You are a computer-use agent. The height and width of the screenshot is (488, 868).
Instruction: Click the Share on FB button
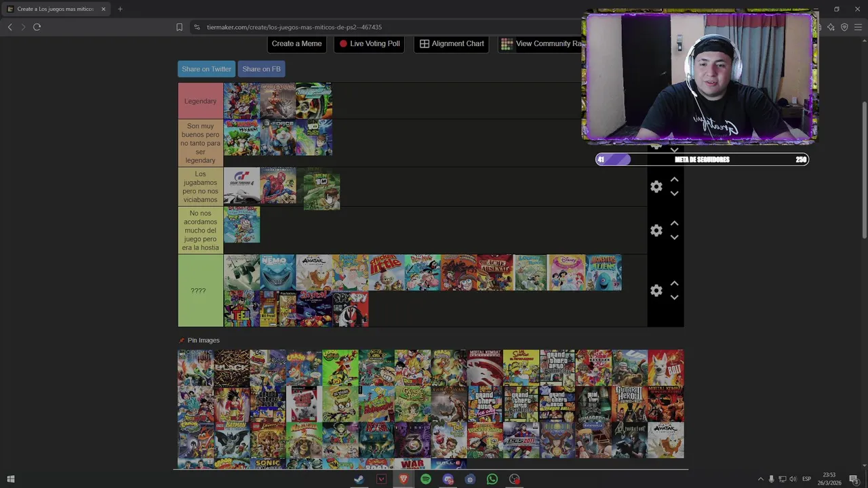tap(261, 69)
